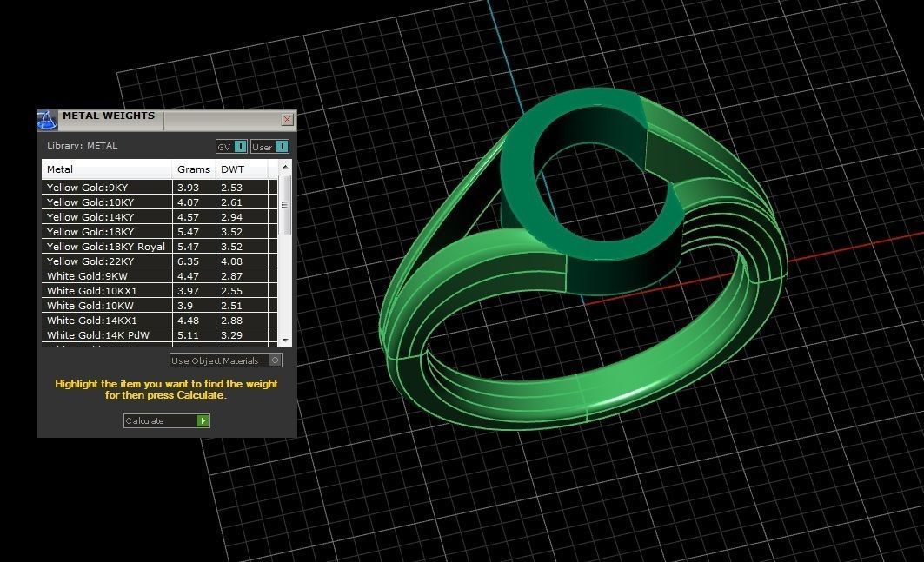The height and width of the screenshot is (562, 924).
Task: Click the scroll up arrow of metal list
Action: pyautogui.click(x=285, y=167)
